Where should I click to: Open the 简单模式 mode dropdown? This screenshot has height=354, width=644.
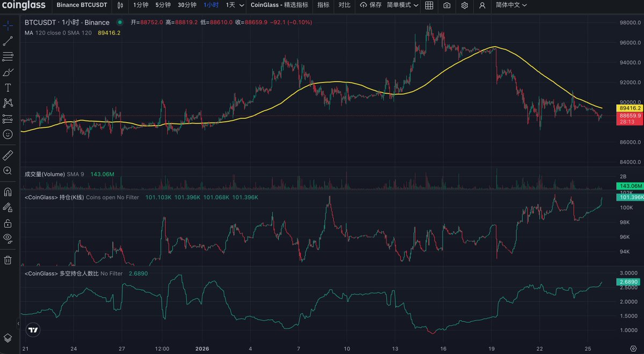coord(402,5)
